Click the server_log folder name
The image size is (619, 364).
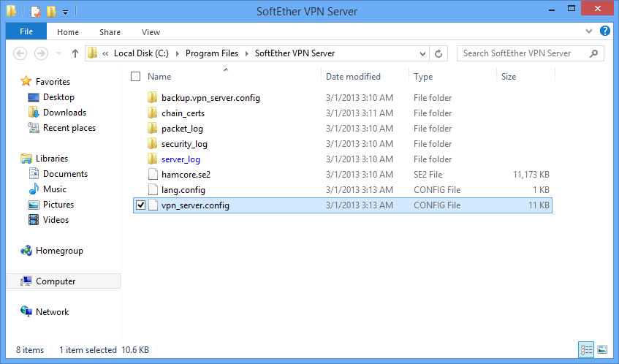(181, 159)
